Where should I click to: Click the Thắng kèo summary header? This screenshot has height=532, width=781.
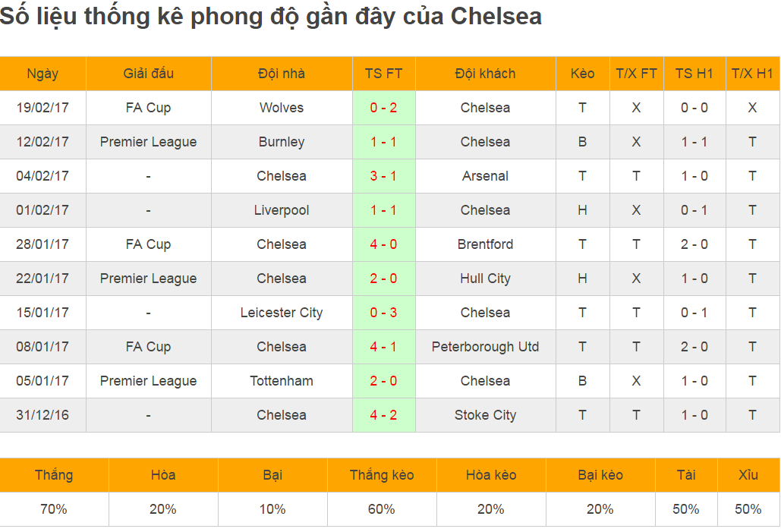coord(382,475)
